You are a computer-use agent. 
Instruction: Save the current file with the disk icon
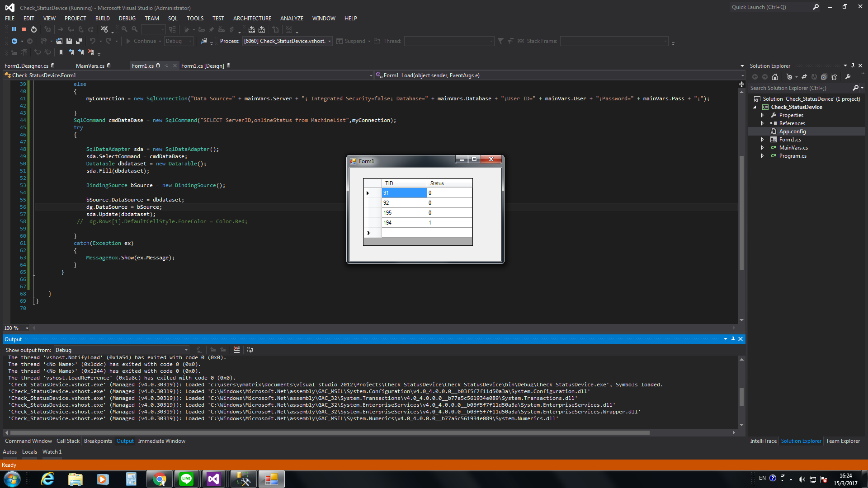pyautogui.click(x=69, y=41)
